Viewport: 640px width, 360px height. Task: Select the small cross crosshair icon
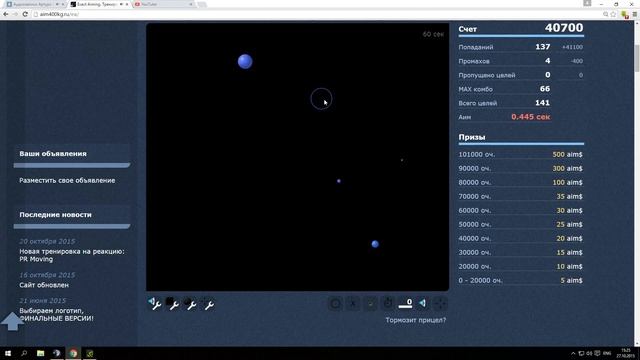(x=353, y=303)
